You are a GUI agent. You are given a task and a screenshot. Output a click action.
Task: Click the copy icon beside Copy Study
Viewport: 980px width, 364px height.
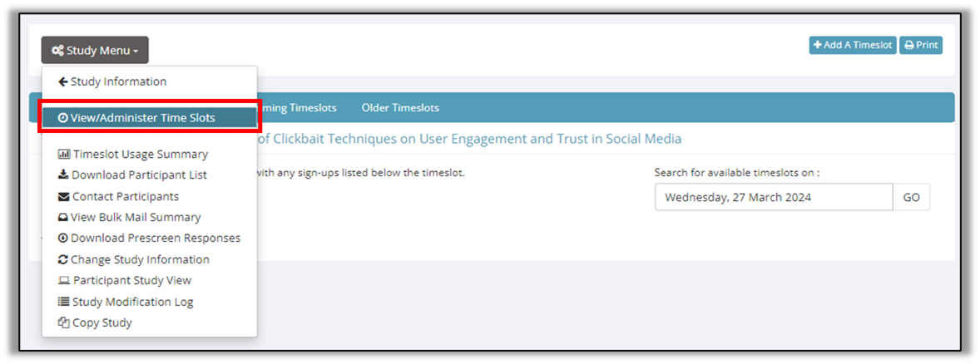pyautogui.click(x=63, y=322)
